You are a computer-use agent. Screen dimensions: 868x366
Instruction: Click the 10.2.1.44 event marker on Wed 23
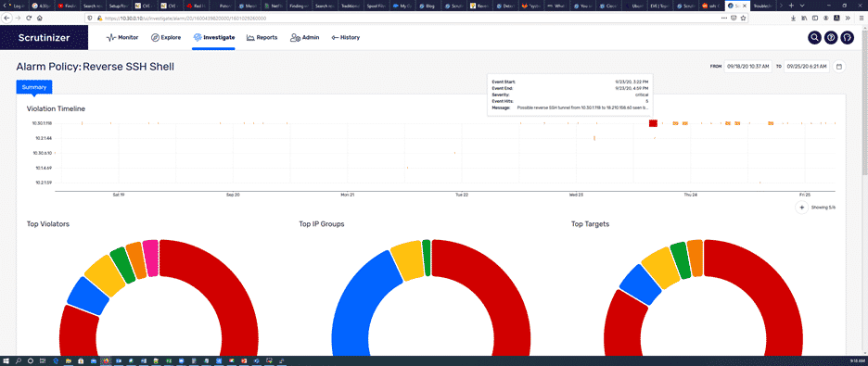(594, 138)
